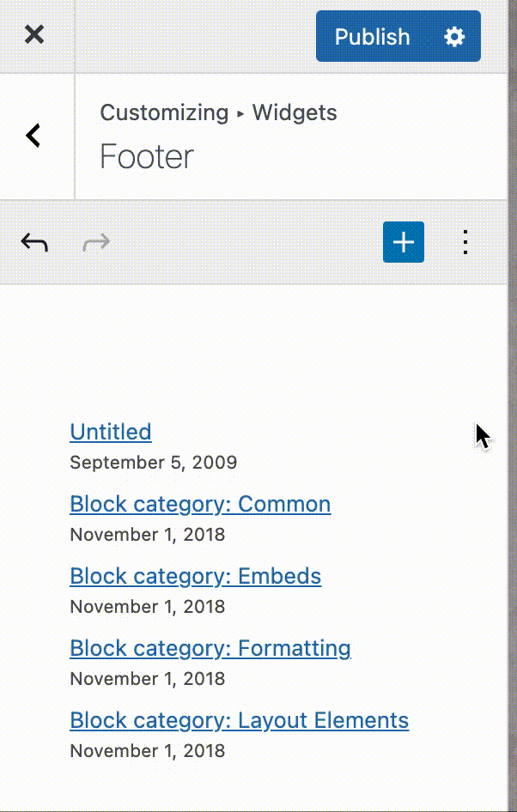The height and width of the screenshot is (812, 517).
Task: Open the Block category: Embeds link
Action: tap(196, 576)
